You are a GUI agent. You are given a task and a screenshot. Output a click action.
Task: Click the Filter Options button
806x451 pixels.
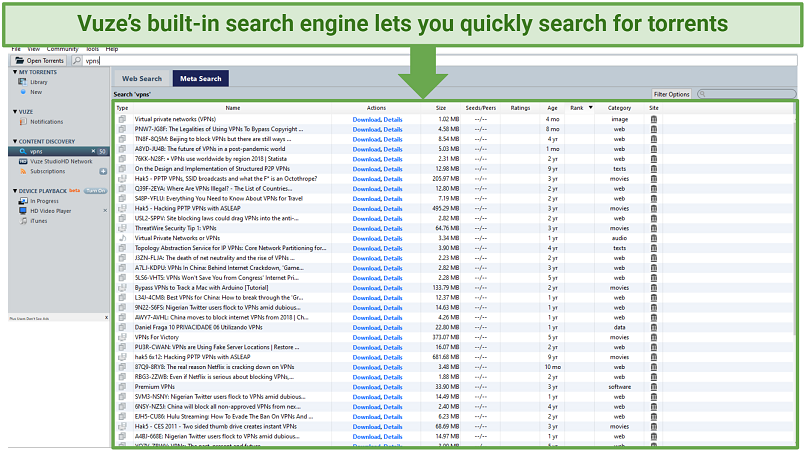pyautogui.click(x=671, y=94)
